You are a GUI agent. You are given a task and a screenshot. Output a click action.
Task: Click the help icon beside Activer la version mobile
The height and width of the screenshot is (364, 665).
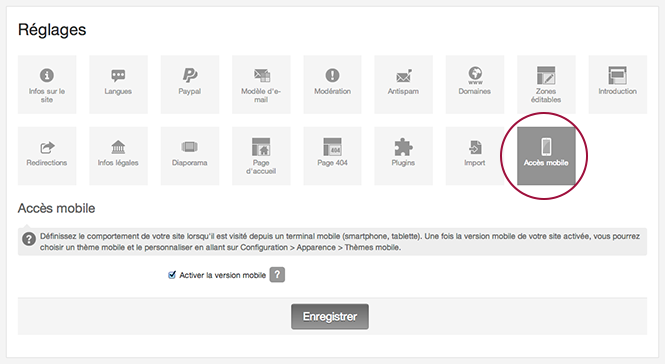277,275
